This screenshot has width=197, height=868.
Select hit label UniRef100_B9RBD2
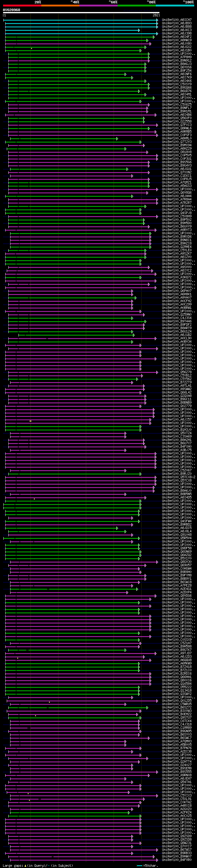pos(177,525)
